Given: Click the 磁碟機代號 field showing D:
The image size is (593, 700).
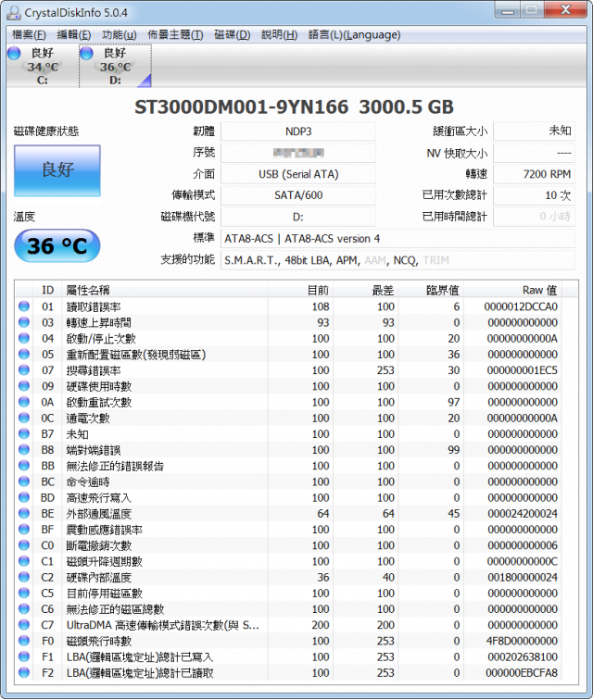Looking at the screenshot, I should click(x=298, y=217).
